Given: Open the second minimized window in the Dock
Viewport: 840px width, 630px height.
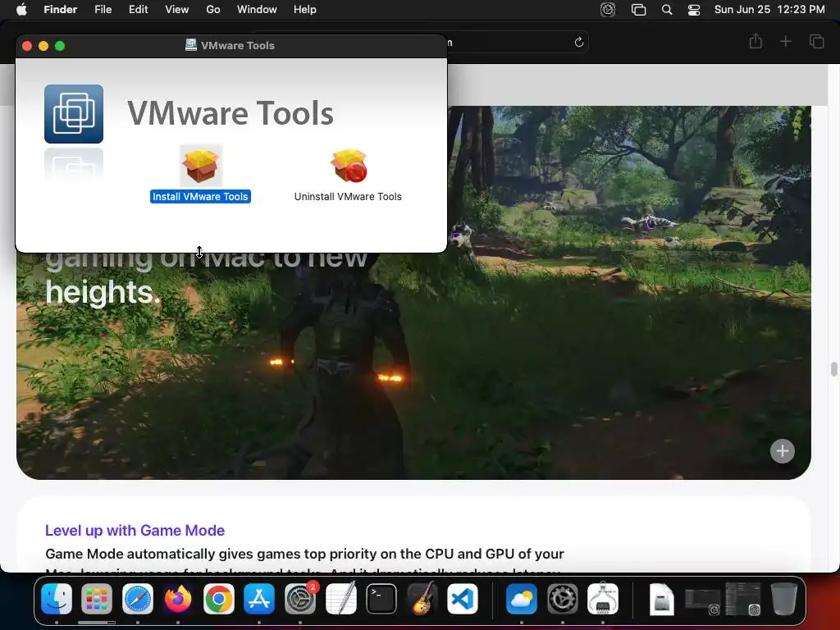Looking at the screenshot, I should point(743,598).
